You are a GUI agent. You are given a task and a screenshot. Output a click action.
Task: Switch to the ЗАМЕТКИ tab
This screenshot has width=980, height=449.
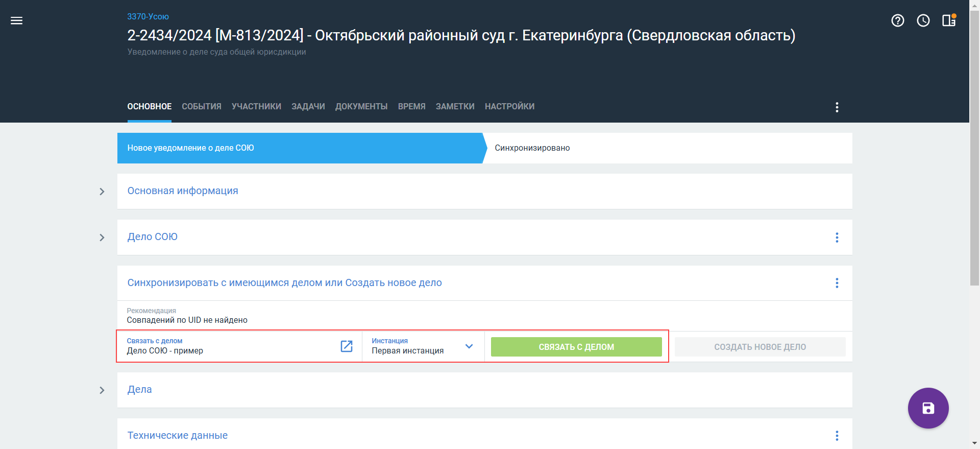click(x=455, y=106)
